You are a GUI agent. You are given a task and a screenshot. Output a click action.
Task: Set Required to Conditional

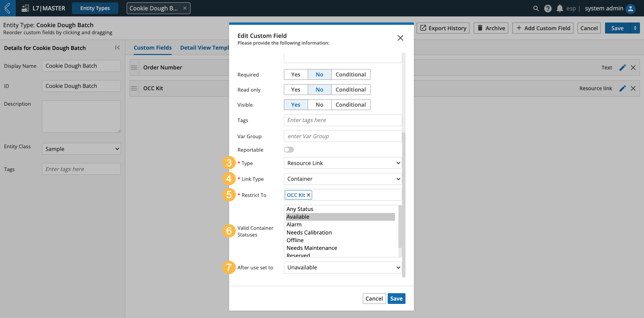point(351,74)
